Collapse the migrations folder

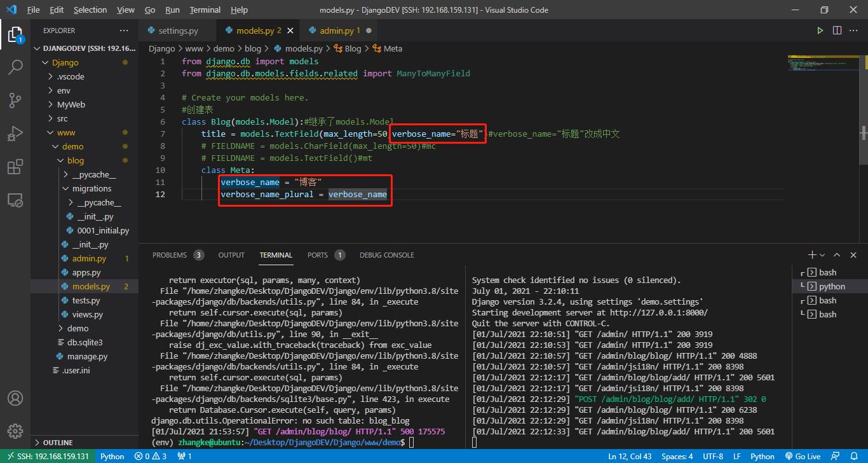(x=85, y=188)
